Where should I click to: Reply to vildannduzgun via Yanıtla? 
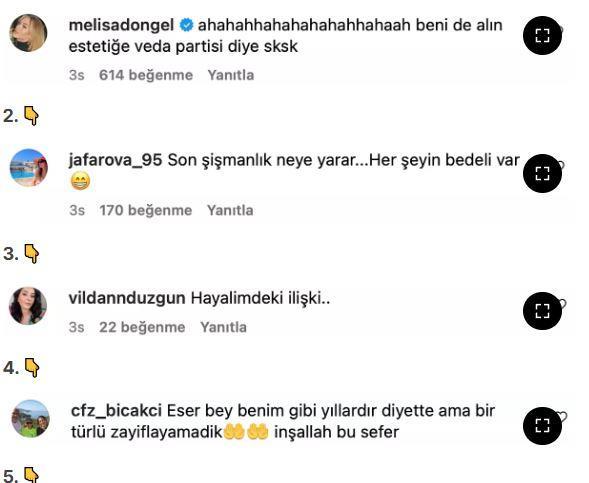coord(224,327)
